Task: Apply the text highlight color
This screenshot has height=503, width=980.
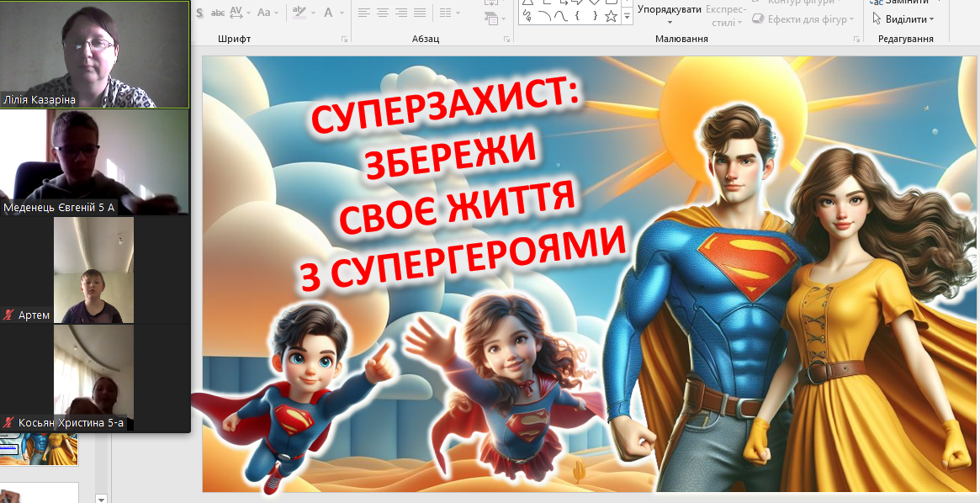Action: (300, 13)
